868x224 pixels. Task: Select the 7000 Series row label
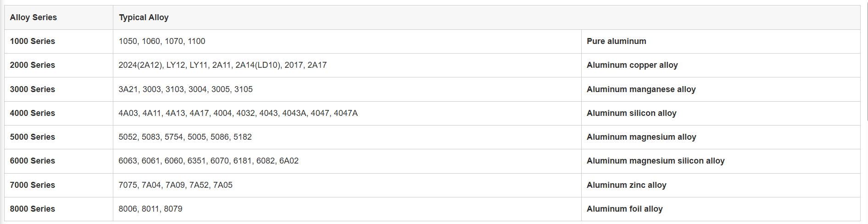pyautogui.click(x=59, y=185)
